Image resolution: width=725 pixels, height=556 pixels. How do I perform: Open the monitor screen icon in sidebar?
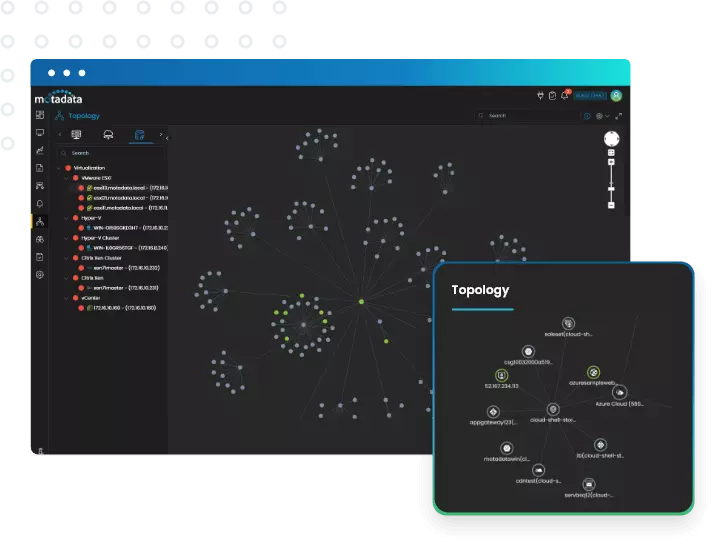coord(40,133)
